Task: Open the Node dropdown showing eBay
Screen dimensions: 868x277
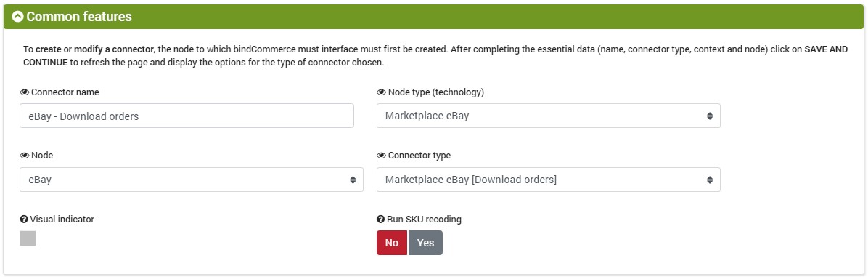Action: pyautogui.click(x=192, y=180)
